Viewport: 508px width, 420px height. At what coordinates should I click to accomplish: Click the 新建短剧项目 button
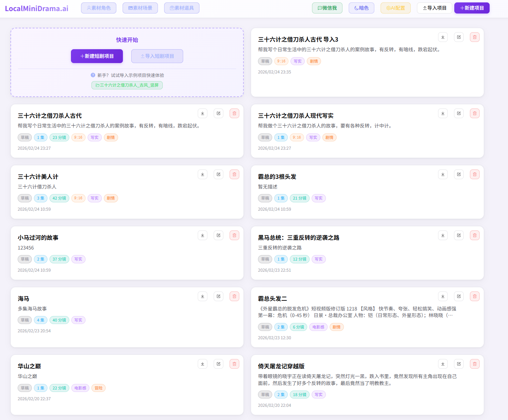click(97, 56)
